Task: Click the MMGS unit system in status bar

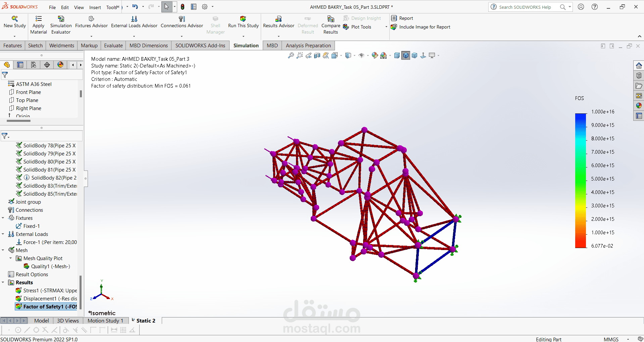Action: [x=611, y=339]
